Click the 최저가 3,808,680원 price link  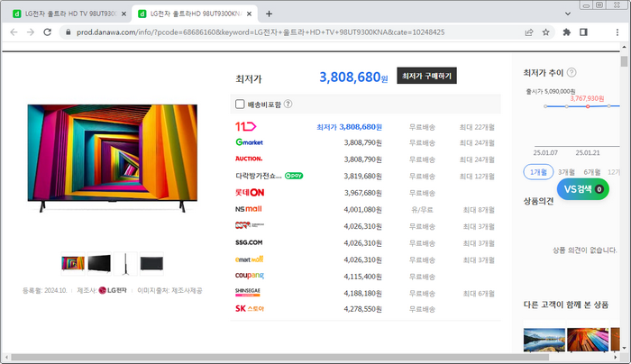(349, 127)
